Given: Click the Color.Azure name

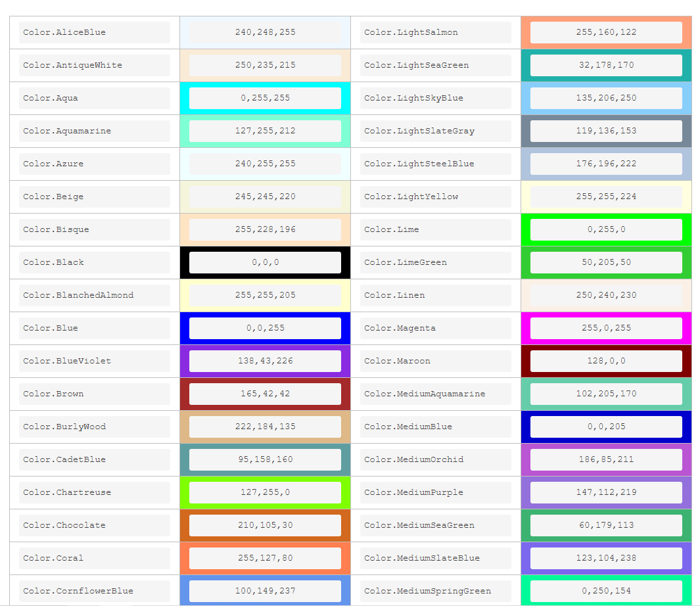Looking at the screenshot, I should click(x=95, y=164).
